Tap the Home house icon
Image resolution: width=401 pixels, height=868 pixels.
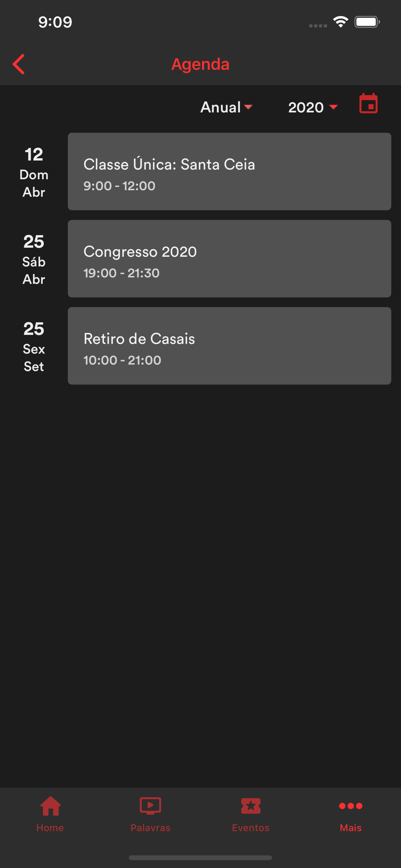click(50, 806)
